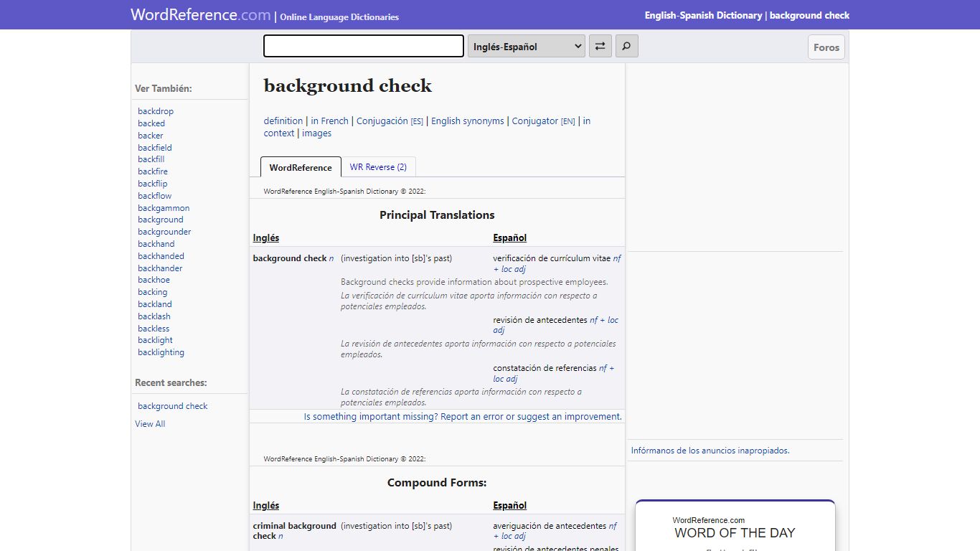Click translation 'revisión de antecedentes' in Principal Translations
980x551 pixels.
coord(540,320)
